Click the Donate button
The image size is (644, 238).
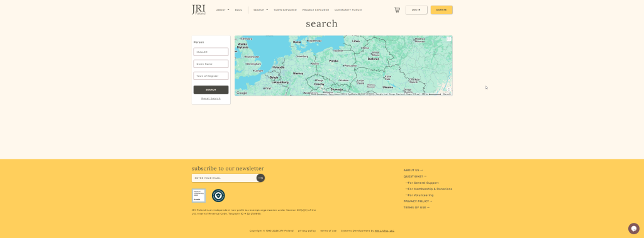(441, 10)
